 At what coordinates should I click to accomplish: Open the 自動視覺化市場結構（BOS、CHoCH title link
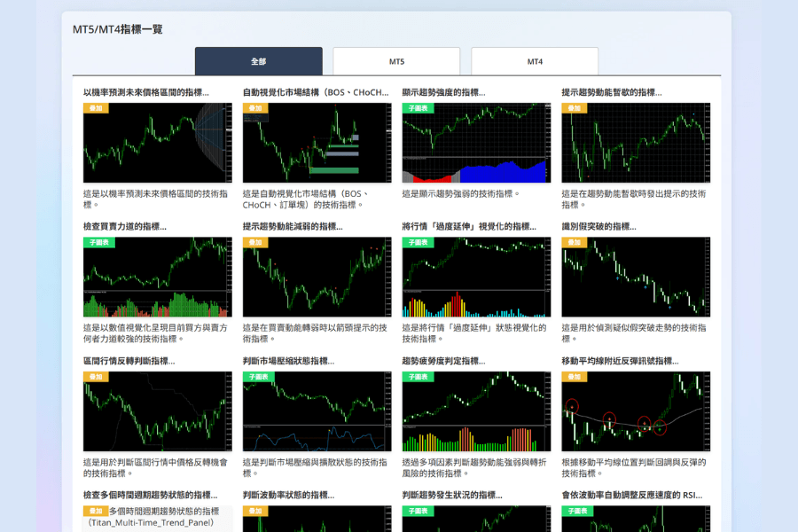[316, 92]
